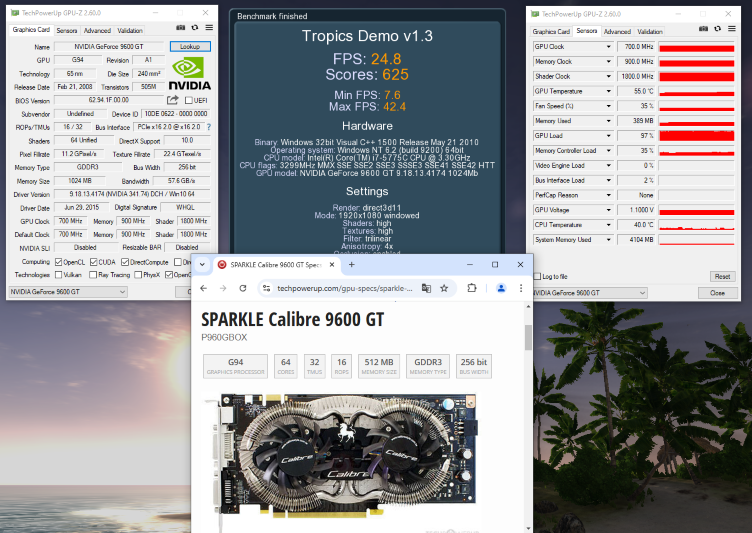Viewport: 752px width, 533px height.
Task: Click the 256 bit bus width spec box
Action: [474, 367]
